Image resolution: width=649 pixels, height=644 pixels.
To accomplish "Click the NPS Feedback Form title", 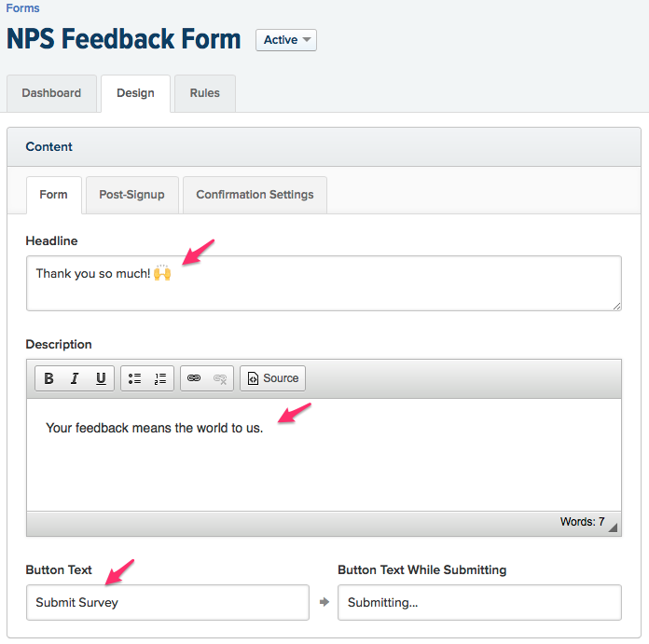I will 124,39.
